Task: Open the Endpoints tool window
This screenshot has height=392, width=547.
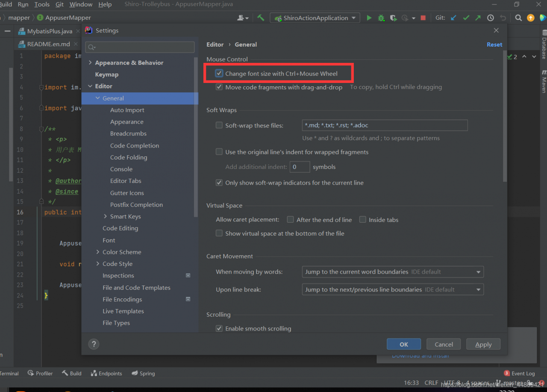Action: tap(106, 373)
